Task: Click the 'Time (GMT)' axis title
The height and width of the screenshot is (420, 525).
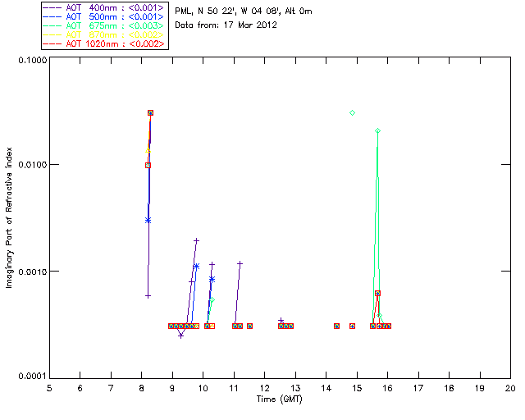Action: click(280, 399)
